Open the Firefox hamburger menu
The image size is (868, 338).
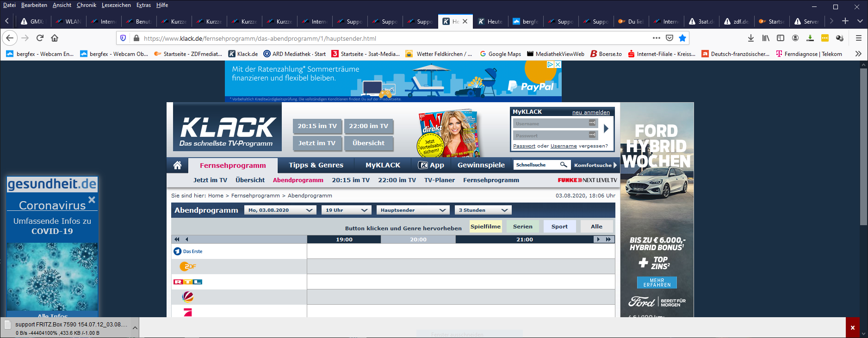[x=858, y=38]
